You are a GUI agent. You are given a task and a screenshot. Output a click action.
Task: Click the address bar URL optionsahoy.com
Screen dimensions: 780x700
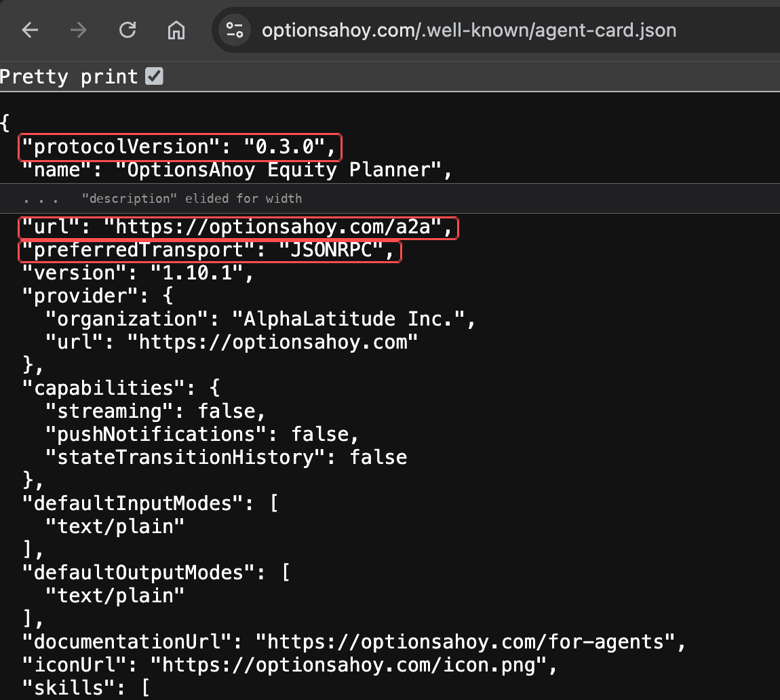click(469, 31)
